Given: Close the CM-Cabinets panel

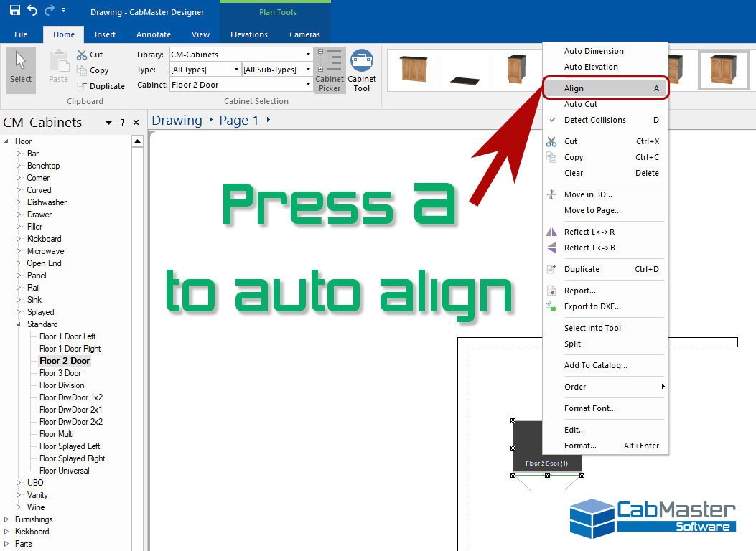Looking at the screenshot, I should (x=136, y=123).
